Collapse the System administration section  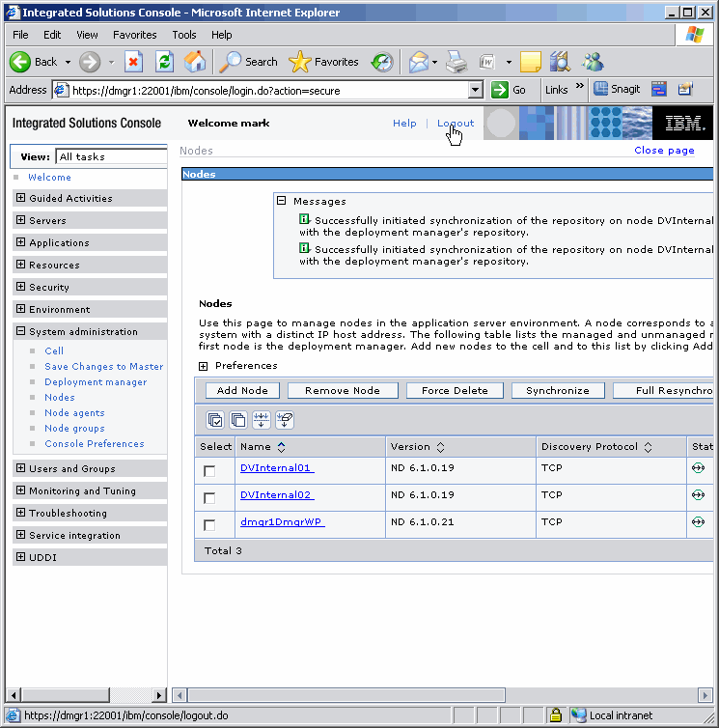(21, 332)
